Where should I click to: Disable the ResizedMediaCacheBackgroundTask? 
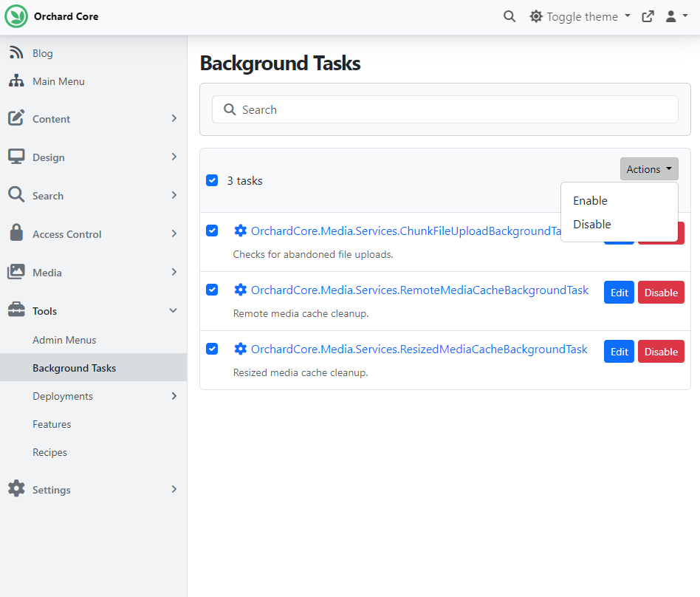point(661,351)
